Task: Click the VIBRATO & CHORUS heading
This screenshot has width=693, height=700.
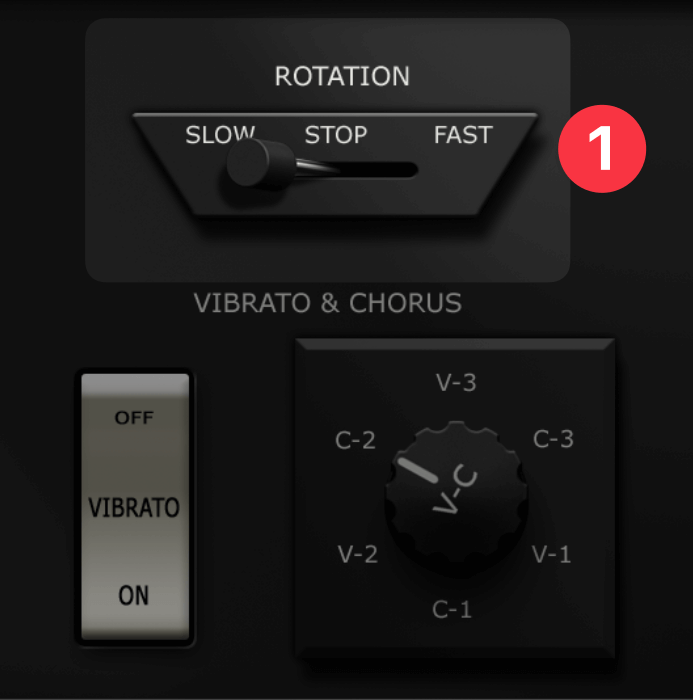Action: tap(327, 303)
